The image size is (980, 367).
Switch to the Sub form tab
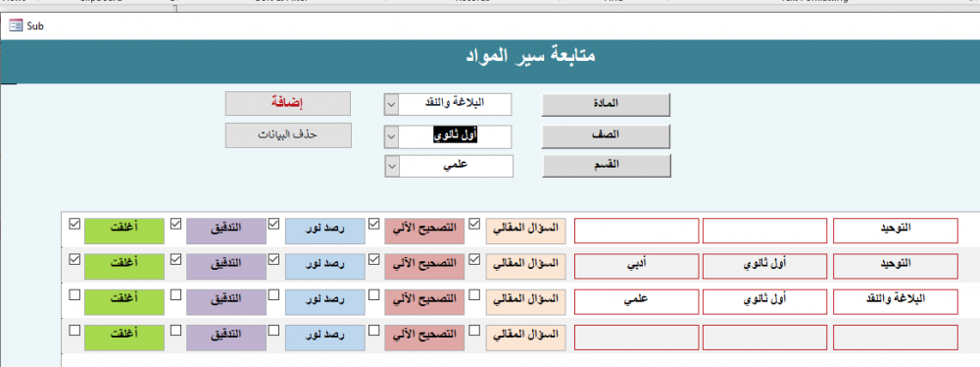click(x=26, y=26)
